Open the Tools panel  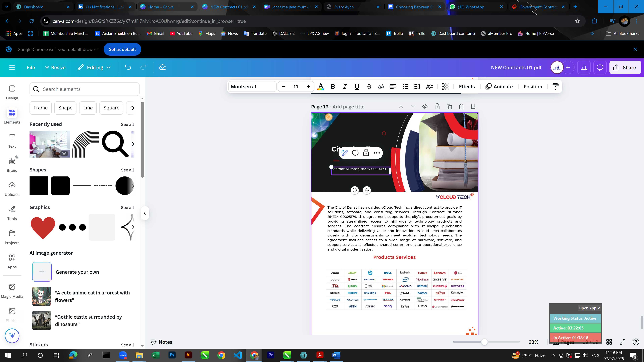12,213
